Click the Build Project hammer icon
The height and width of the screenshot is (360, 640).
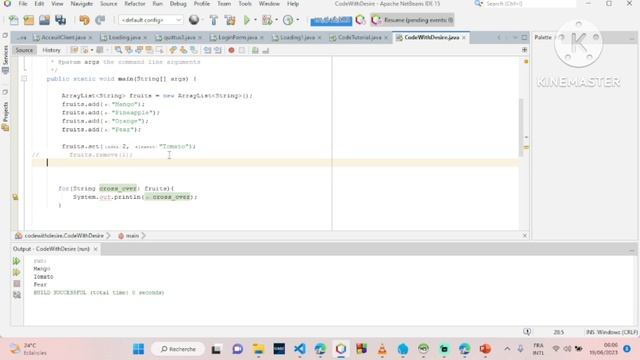click(x=213, y=20)
